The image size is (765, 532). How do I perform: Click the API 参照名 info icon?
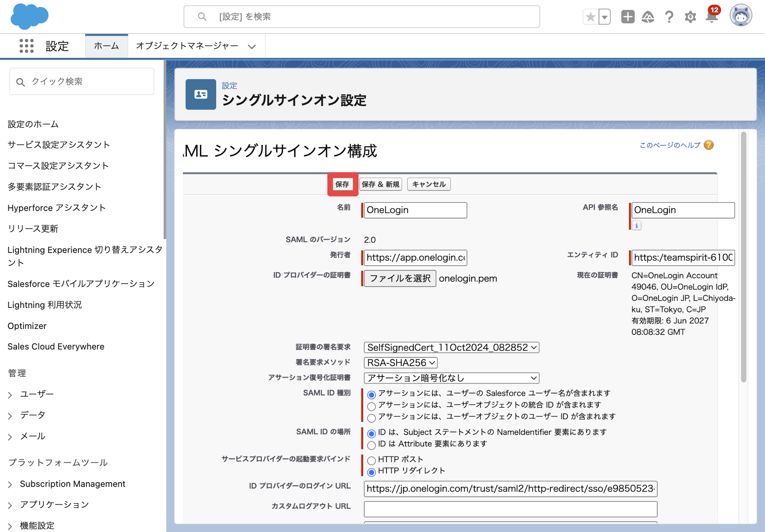tap(636, 226)
